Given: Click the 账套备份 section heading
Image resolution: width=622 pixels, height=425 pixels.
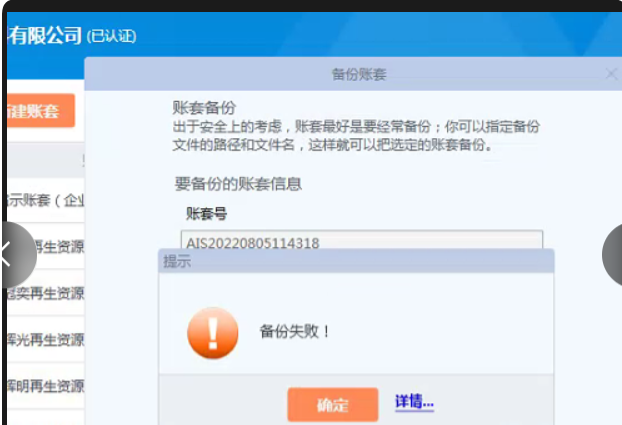Looking at the screenshot, I should click(204, 108).
